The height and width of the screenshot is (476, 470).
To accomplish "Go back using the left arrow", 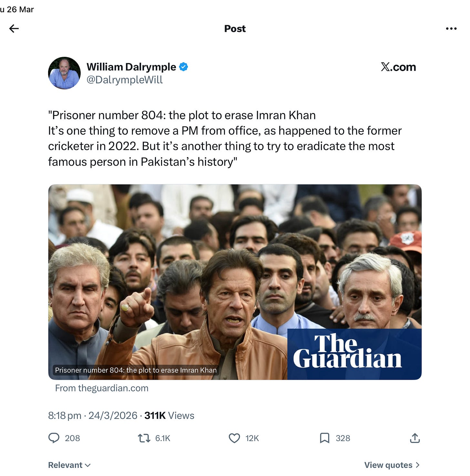I will (14, 29).
